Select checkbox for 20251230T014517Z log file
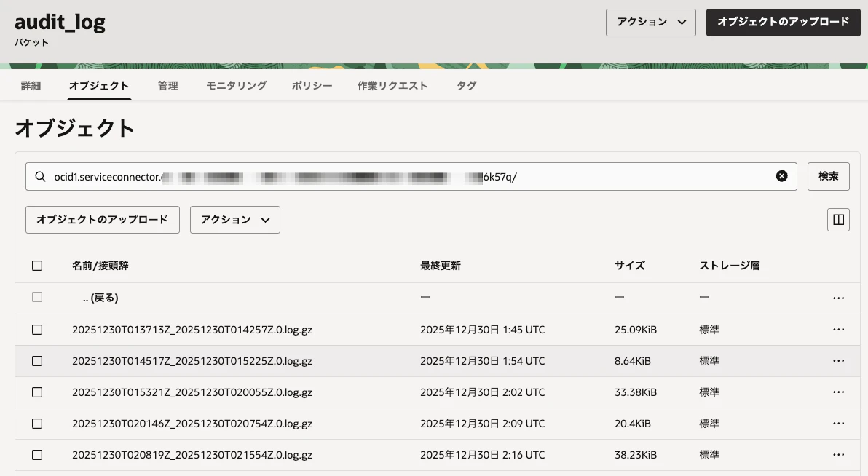 click(37, 361)
